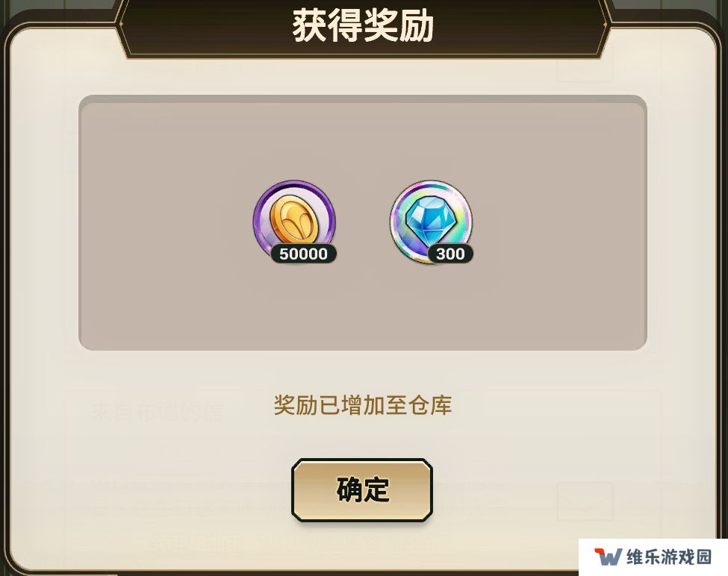This screenshot has width=728, height=576.
Task: Confirm rewards with the 确定 button
Action: [x=362, y=489]
